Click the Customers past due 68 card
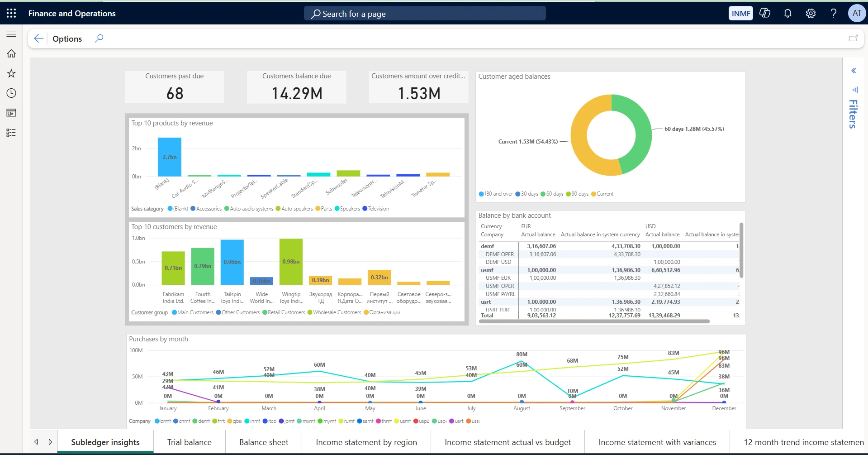Screen dimensions: 868x455 [x=175, y=87]
